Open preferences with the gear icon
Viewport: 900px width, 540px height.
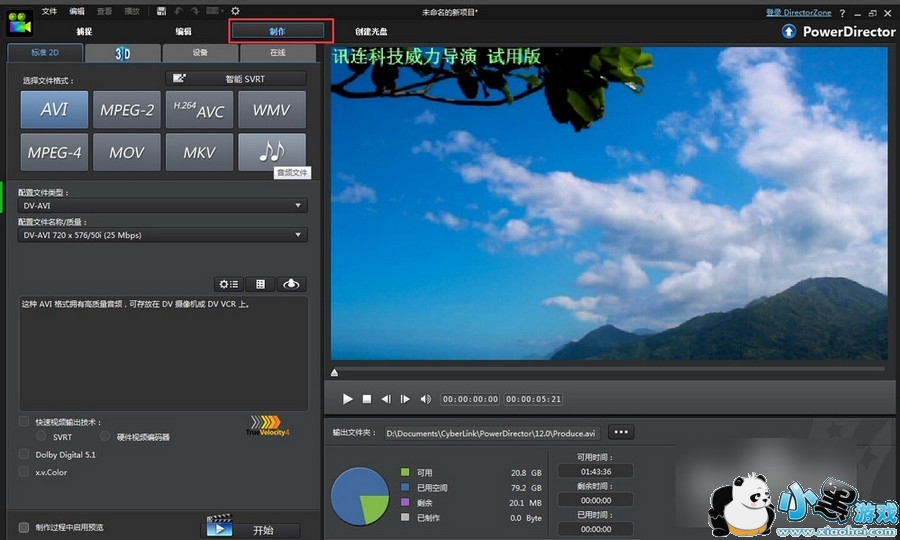(x=235, y=11)
